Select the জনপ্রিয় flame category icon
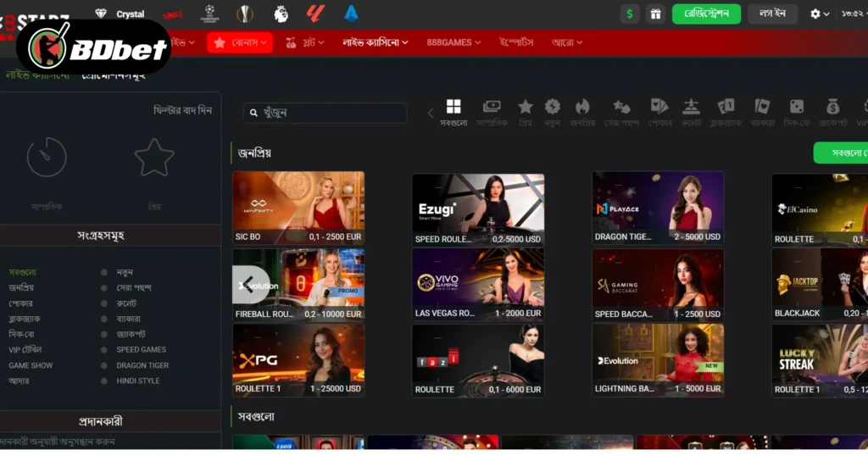 pos(582,106)
